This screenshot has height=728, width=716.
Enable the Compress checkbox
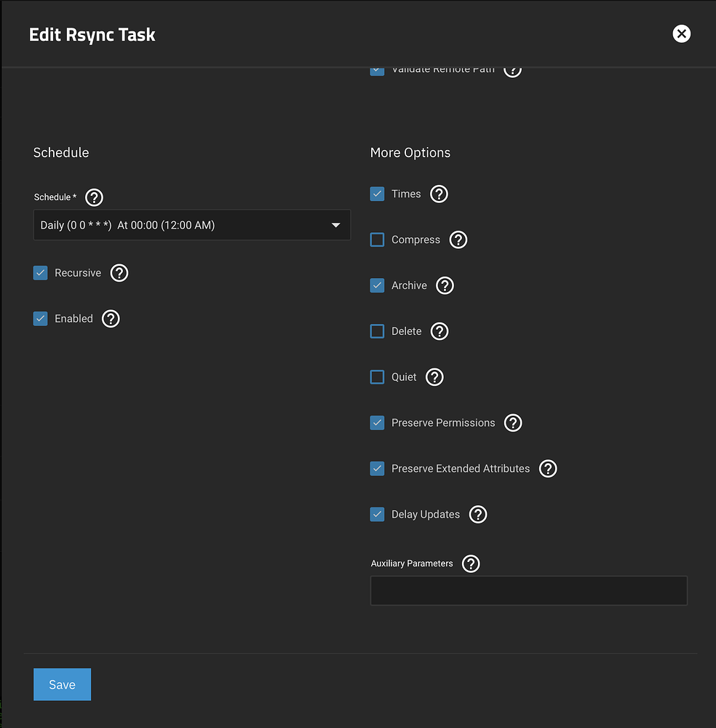tap(377, 240)
